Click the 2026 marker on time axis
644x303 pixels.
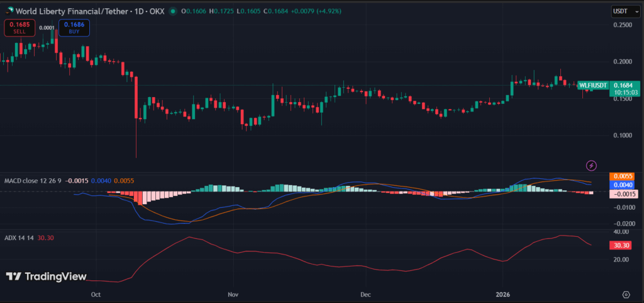coord(502,294)
